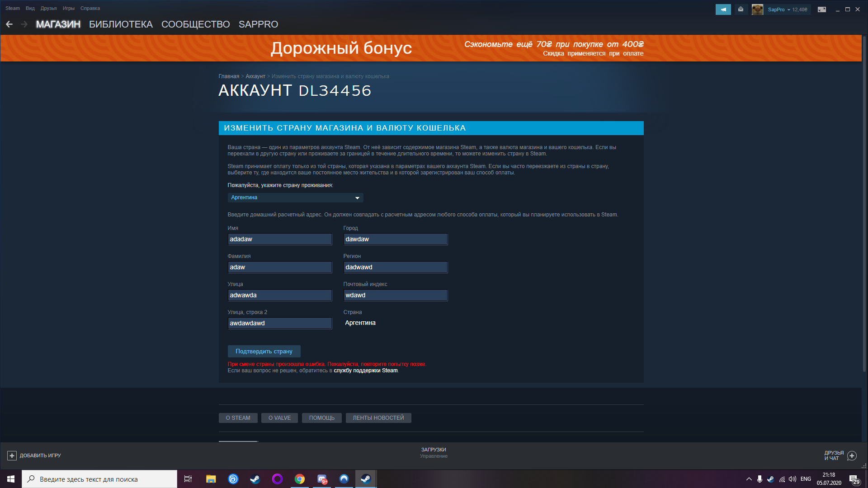
Task: Open the Аргентина country dropdown
Action: 295,197
